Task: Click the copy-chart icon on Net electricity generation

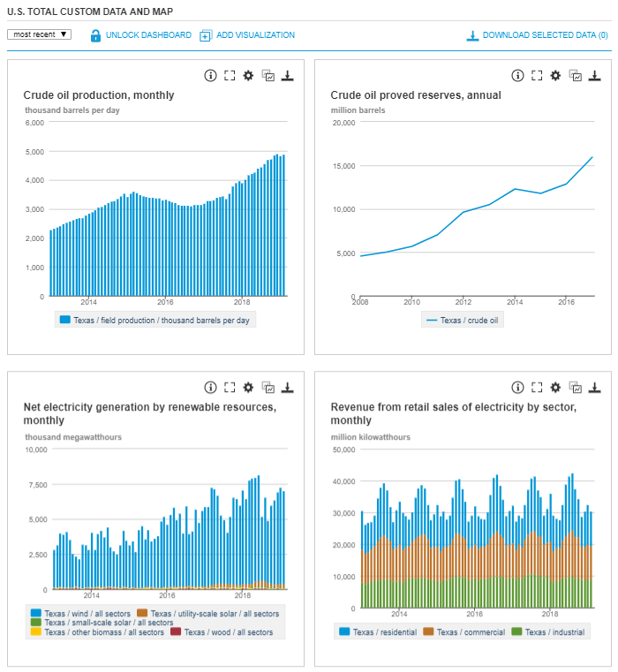Action: 268,388
